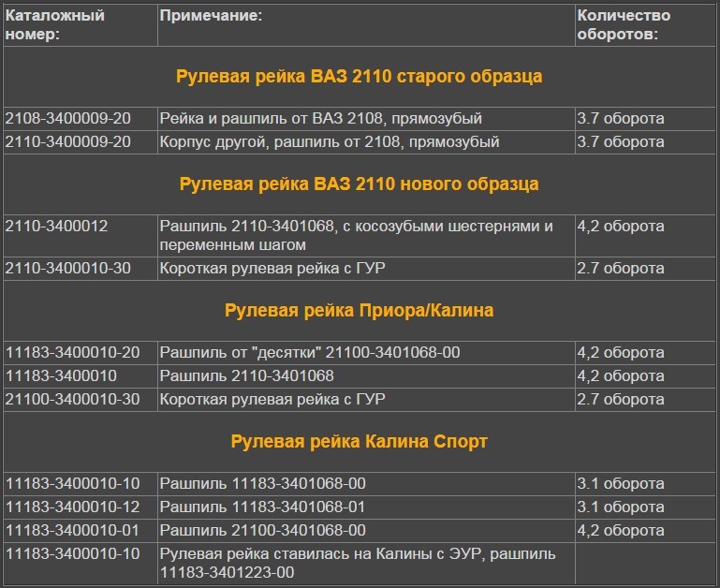This screenshot has width=720, height=588.
Task: Click catalog number 2110-3400010-30
Action: [68, 269]
